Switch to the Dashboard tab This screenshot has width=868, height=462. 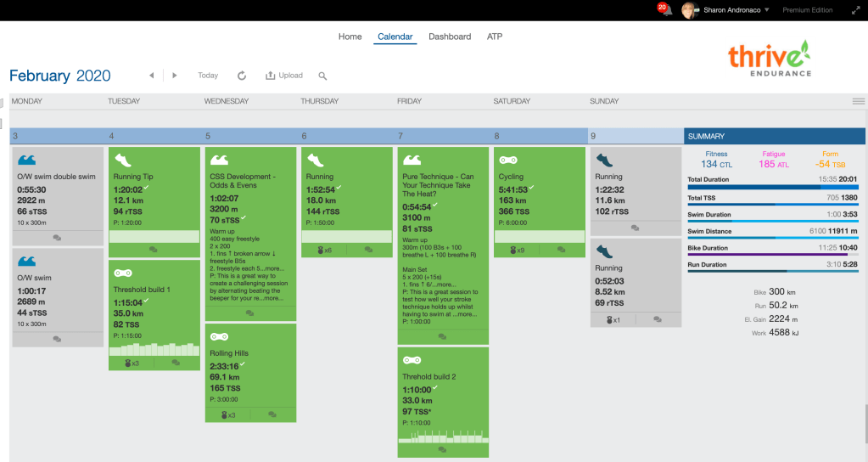[x=450, y=37]
